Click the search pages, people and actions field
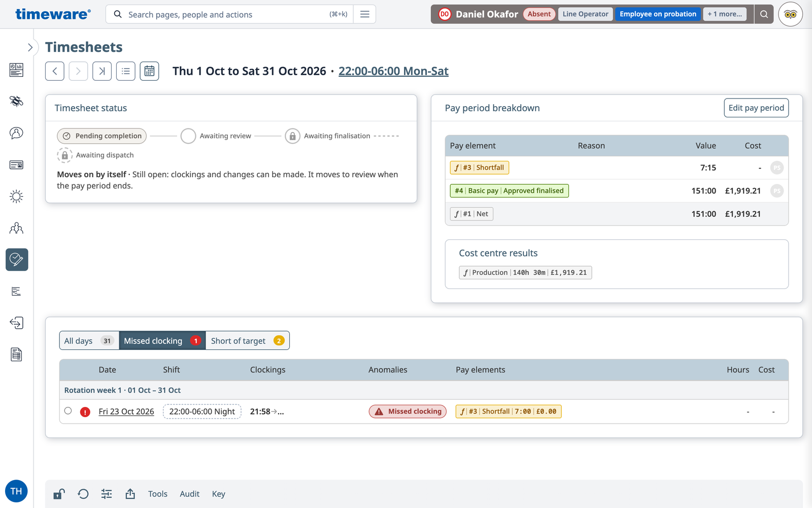Image resolution: width=812 pixels, height=508 pixels. 228,14
